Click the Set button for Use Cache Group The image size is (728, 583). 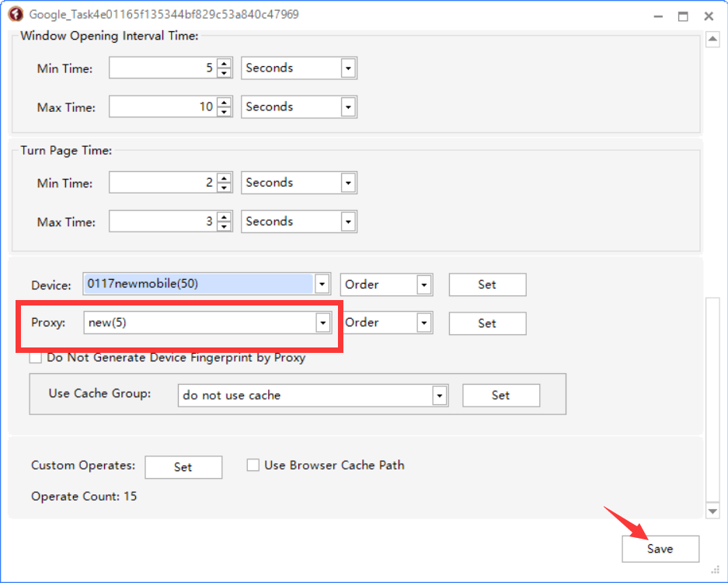(501, 396)
